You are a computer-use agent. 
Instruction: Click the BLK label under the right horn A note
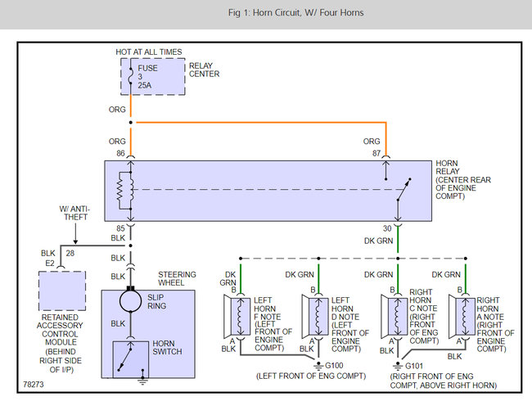tap(454, 357)
